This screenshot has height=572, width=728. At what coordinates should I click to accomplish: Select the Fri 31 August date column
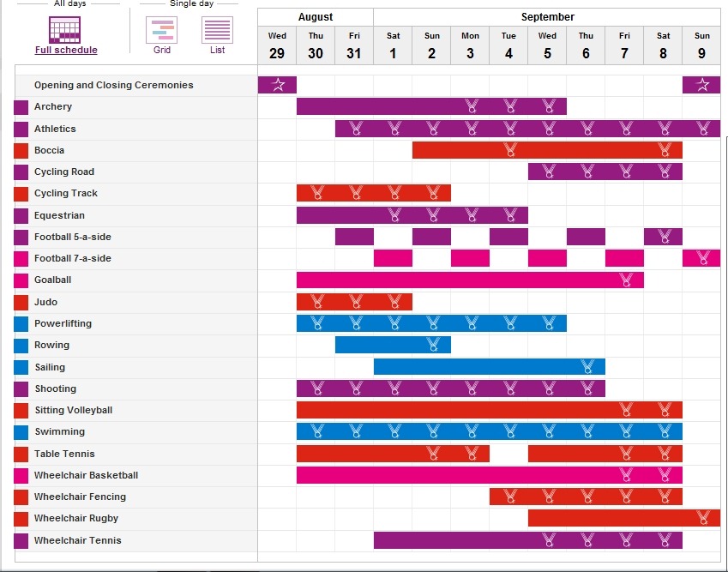tap(354, 45)
